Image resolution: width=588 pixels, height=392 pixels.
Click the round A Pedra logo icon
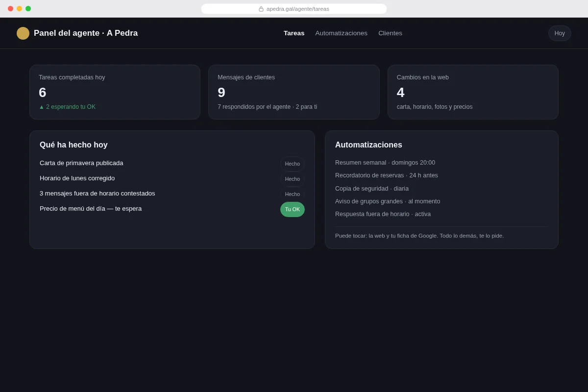pos(23,33)
